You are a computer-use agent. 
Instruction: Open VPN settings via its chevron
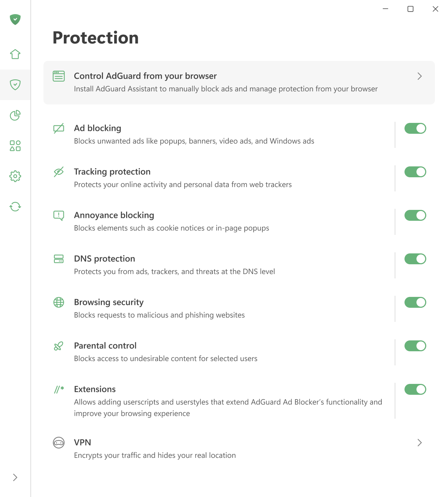point(419,443)
